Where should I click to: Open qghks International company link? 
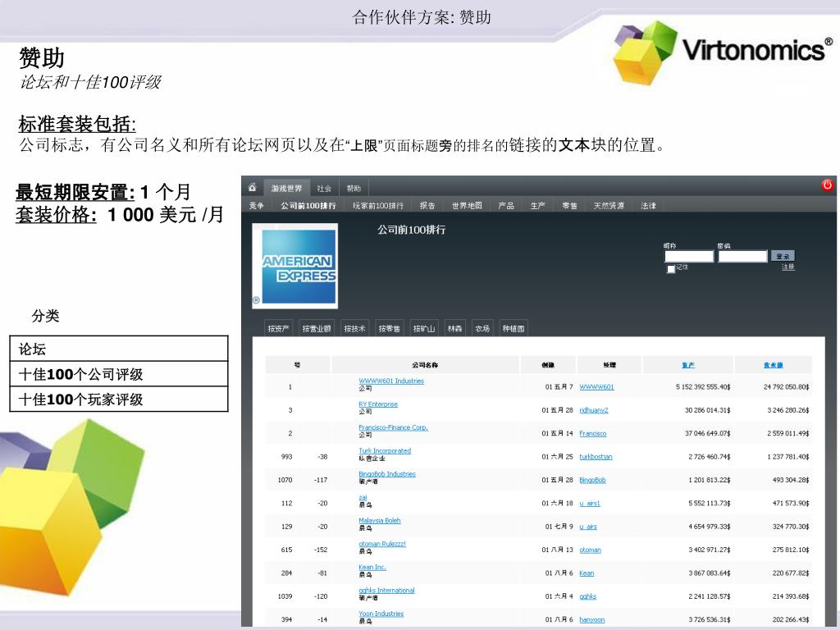click(x=386, y=591)
